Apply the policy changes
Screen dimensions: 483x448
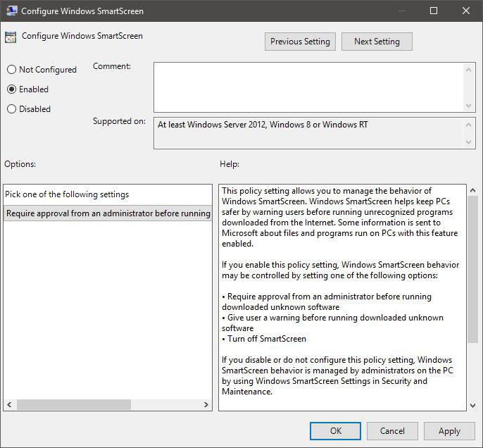click(x=449, y=431)
